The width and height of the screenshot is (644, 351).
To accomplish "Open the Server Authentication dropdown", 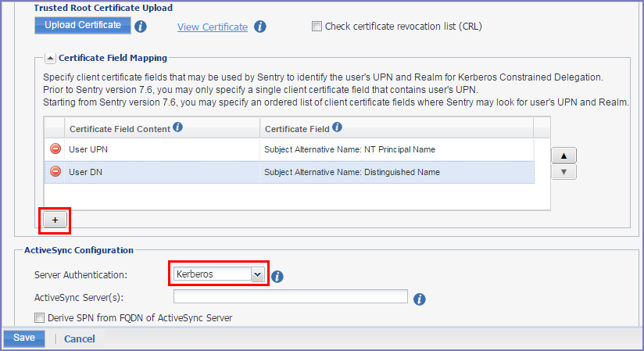I will click(x=256, y=274).
